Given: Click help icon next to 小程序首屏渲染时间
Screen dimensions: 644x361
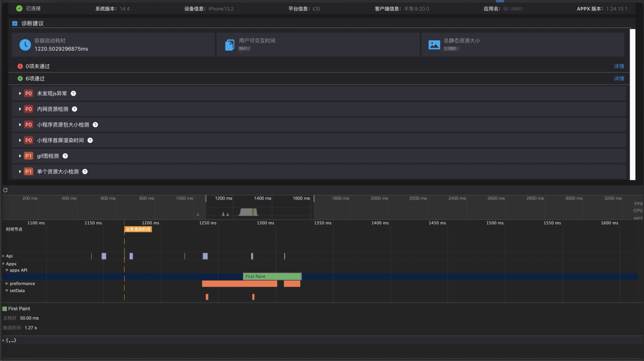Looking at the screenshot, I should 90,140.
